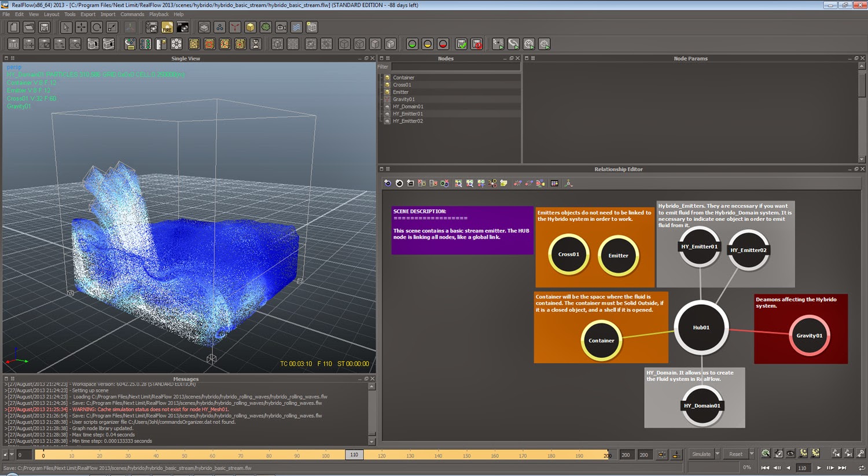Click the Open project folder icon
This screenshot has height=476, width=868.
(29, 27)
